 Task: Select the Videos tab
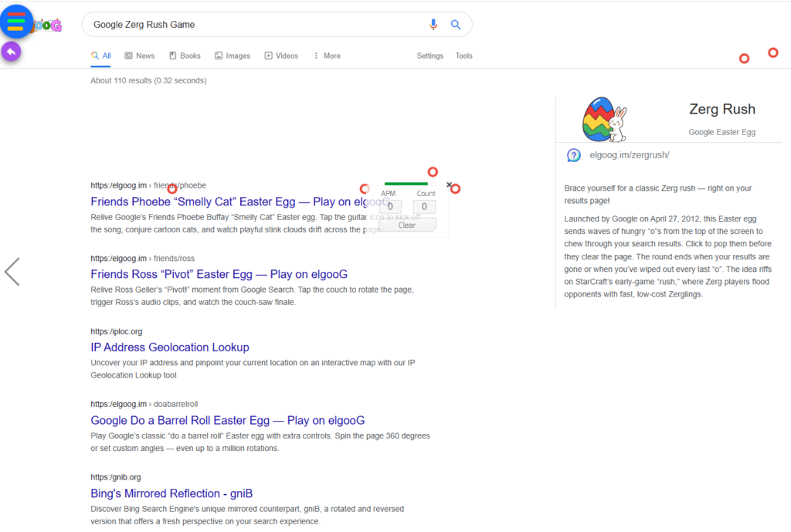point(281,56)
